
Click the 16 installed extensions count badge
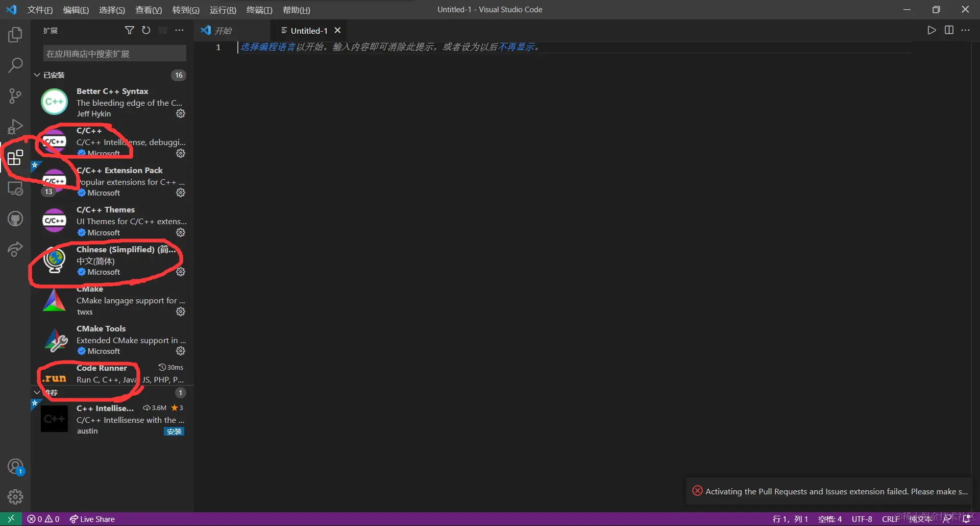[x=179, y=75]
